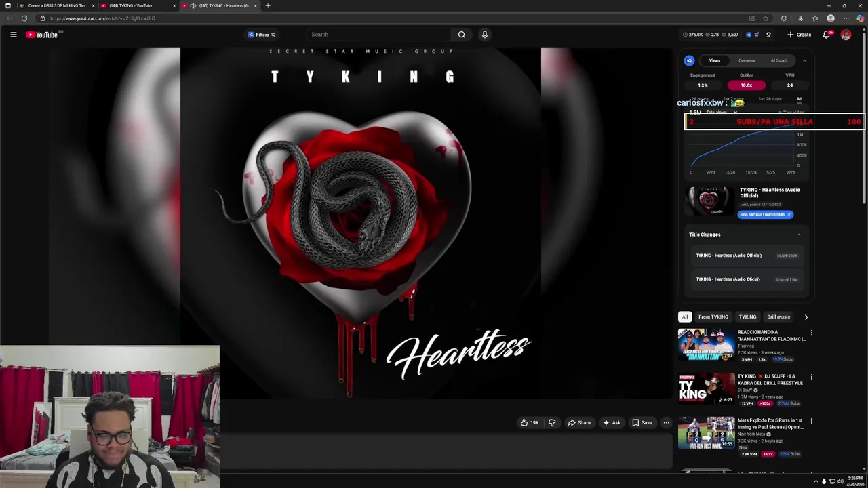This screenshot has width=868, height=488.
Task: Click the browser address bar URL
Action: click(x=102, y=18)
